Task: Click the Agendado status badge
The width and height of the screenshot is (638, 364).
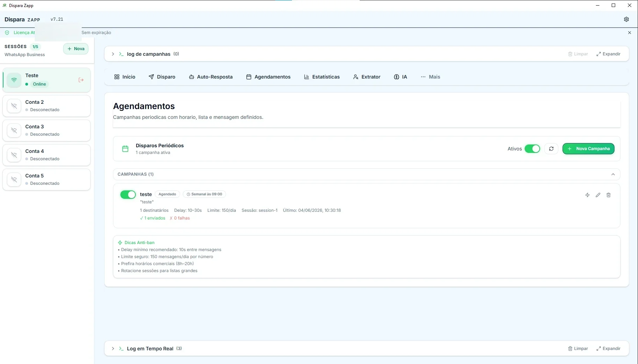Action: click(x=167, y=194)
